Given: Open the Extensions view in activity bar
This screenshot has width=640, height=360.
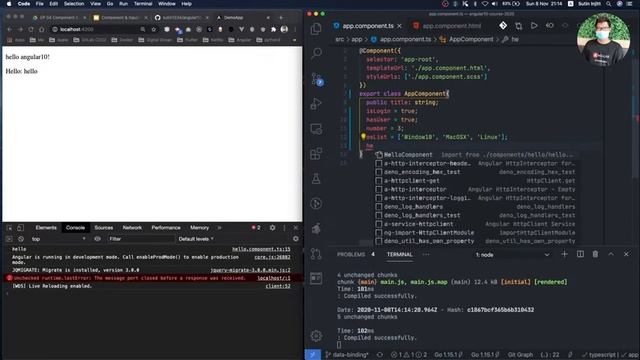Looking at the screenshot, I should click(x=316, y=154).
